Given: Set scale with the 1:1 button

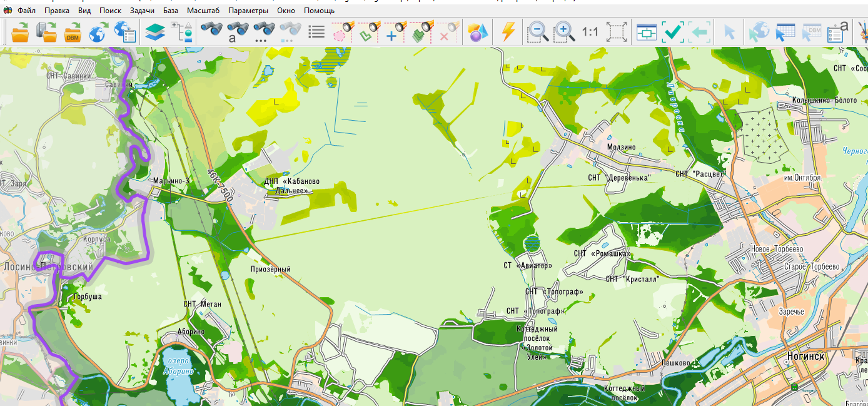Looking at the screenshot, I should (x=590, y=32).
